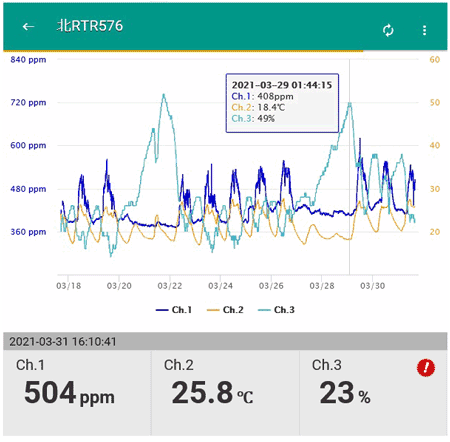Click the right axis value 20
The image size is (450, 442).
[x=435, y=232]
